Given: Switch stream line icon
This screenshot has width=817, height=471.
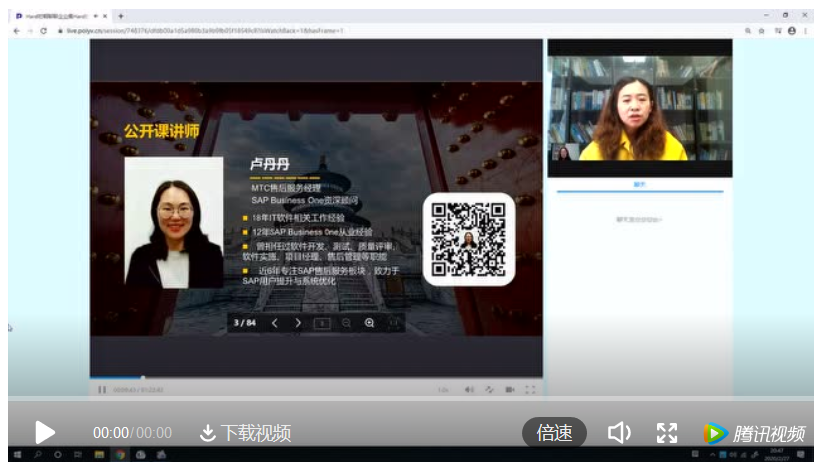Looking at the screenshot, I should point(489,390).
